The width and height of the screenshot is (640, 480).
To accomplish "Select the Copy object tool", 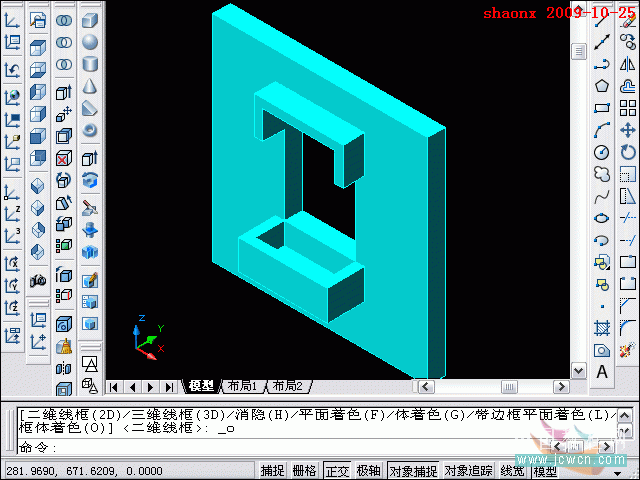I will coord(628,42).
